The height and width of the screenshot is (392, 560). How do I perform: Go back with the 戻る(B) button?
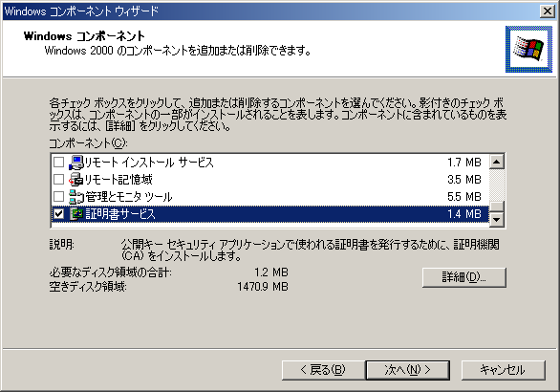[323, 370]
